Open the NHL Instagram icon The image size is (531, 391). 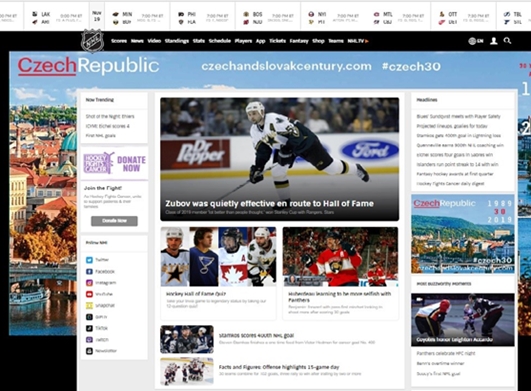click(89, 283)
